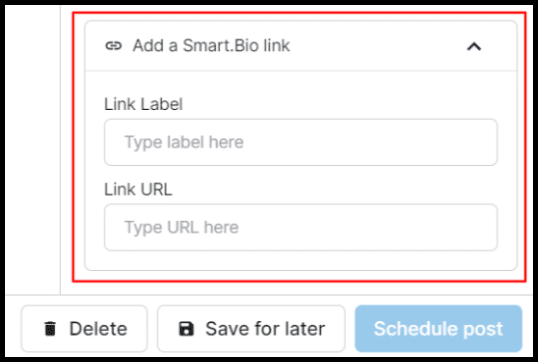Click the floppy disk save icon

point(186,329)
